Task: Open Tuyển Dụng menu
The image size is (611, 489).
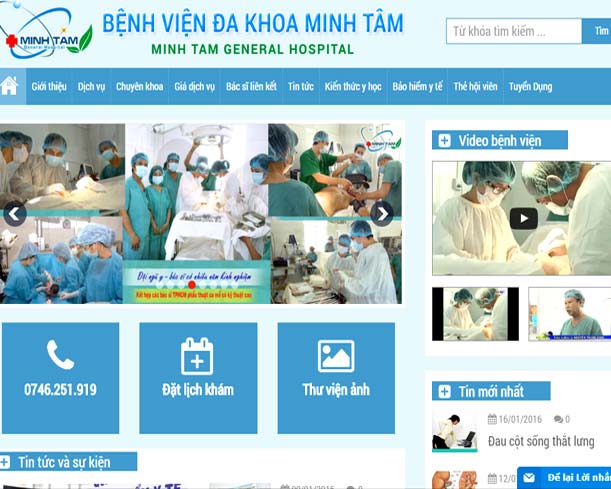Action: click(530, 87)
